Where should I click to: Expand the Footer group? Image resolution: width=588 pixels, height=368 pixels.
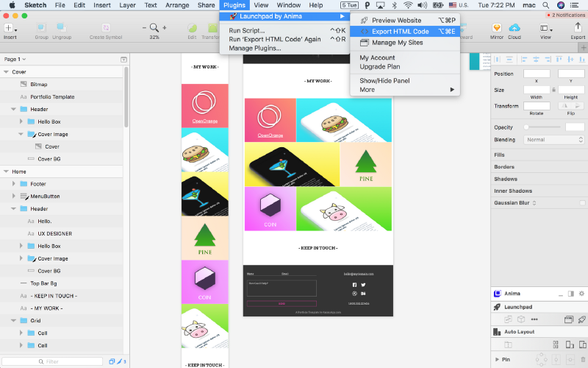(13, 184)
